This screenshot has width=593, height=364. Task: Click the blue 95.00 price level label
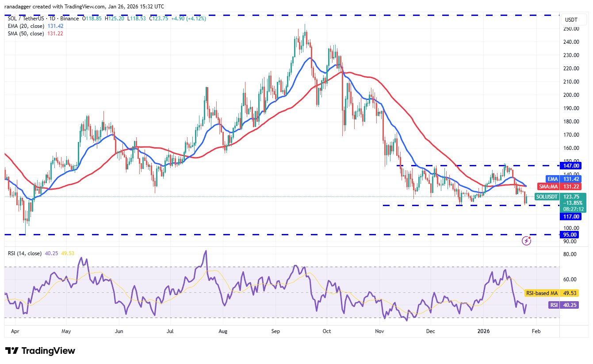click(x=570, y=234)
